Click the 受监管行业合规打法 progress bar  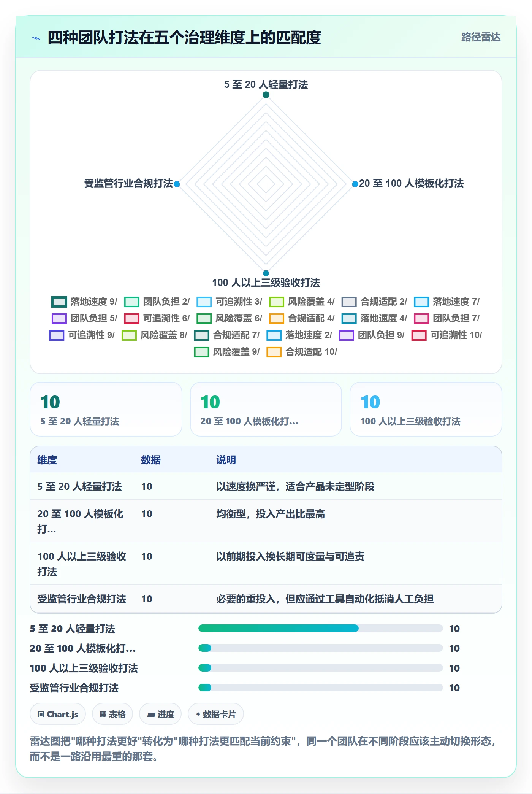pos(321,688)
